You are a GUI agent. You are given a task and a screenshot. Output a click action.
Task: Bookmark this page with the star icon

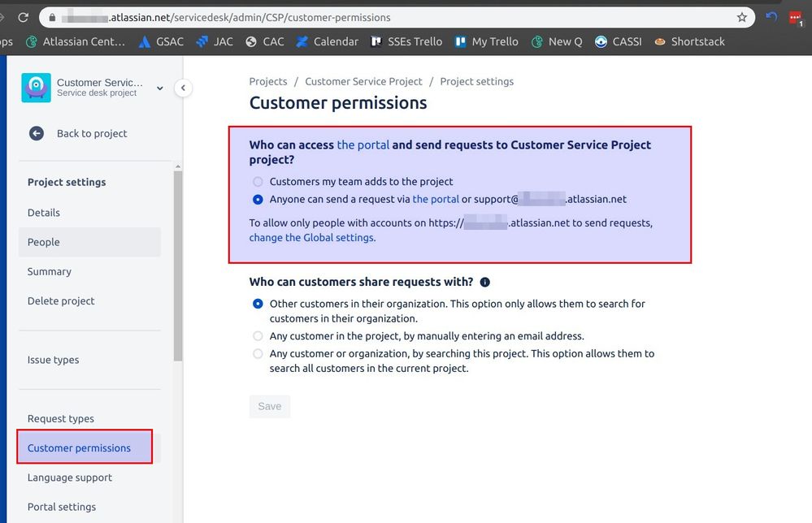point(742,17)
